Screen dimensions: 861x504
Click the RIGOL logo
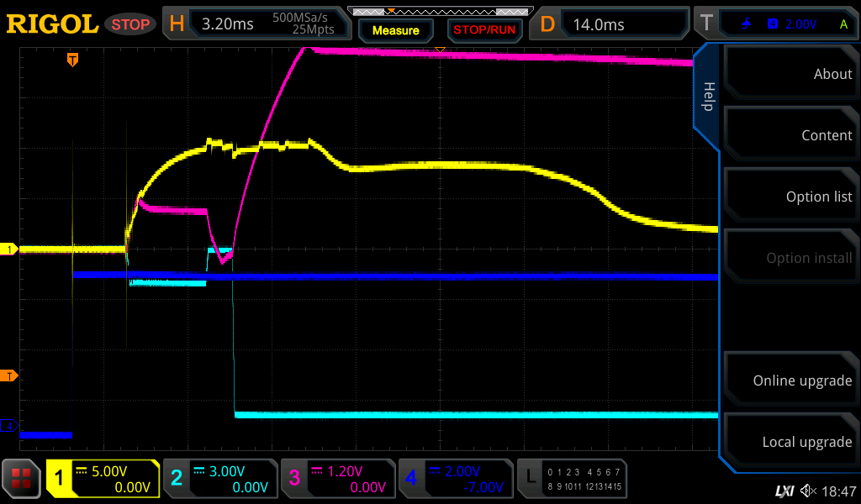click(x=52, y=24)
